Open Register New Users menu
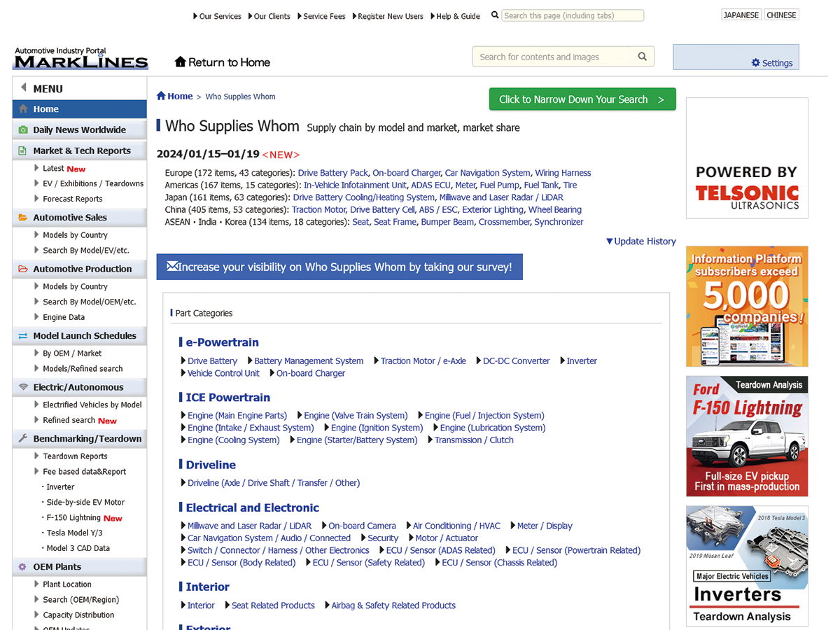 (387, 16)
